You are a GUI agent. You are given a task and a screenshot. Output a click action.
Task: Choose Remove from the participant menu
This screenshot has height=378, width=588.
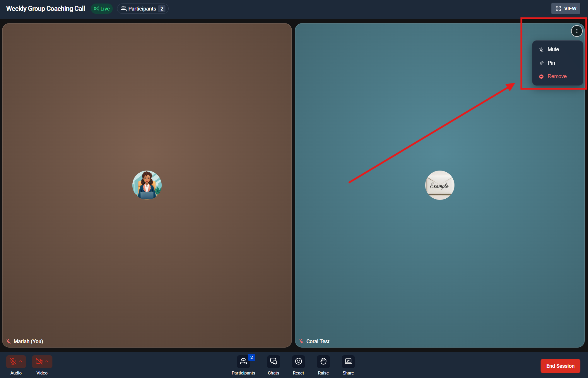(557, 76)
